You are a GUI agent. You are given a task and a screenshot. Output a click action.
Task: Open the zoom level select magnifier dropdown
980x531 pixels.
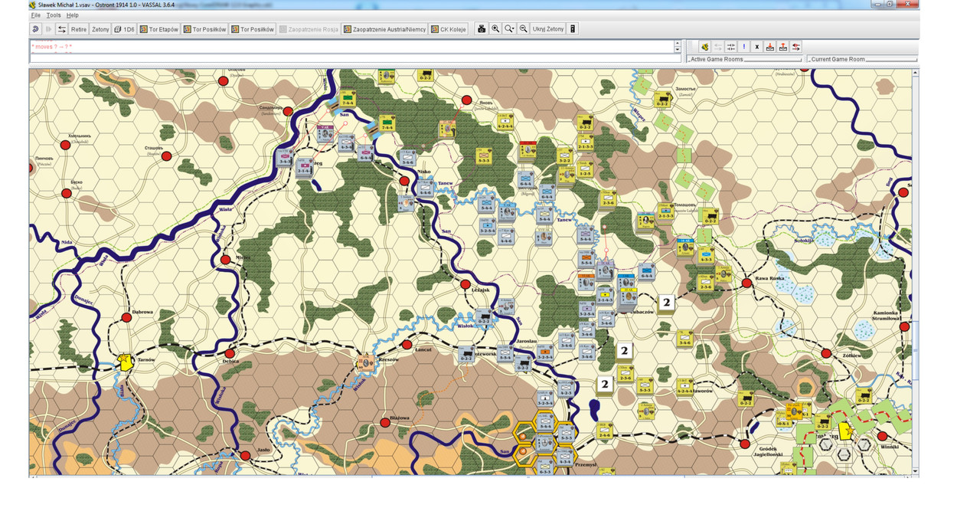pyautogui.click(x=509, y=29)
